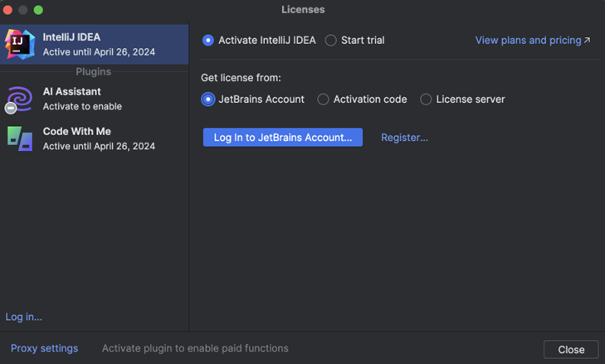Open the Register link
Viewport: 605px width, 364px height.
click(x=404, y=138)
